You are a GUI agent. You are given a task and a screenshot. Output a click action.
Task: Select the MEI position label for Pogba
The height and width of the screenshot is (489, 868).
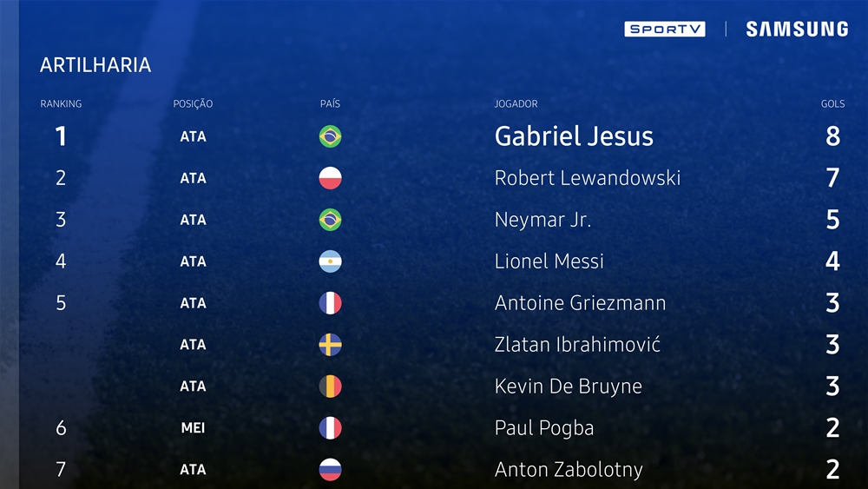pos(193,428)
